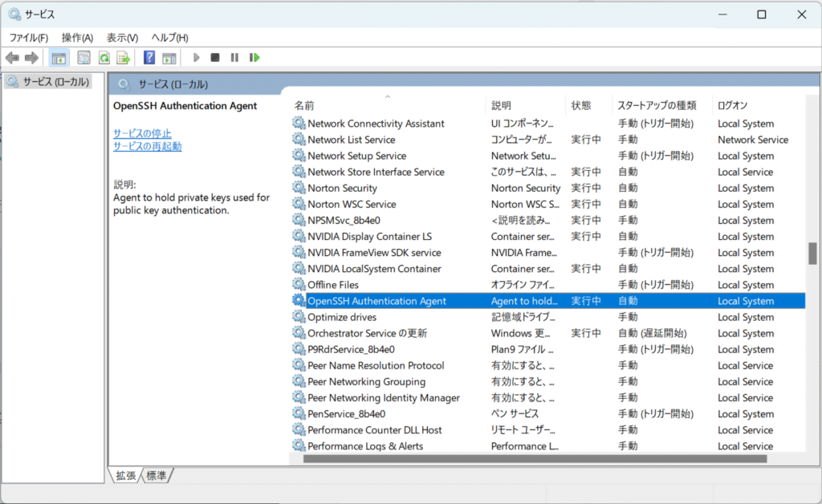Switch to the 拡張 tab
This screenshot has width=822, height=504.
tap(126, 476)
